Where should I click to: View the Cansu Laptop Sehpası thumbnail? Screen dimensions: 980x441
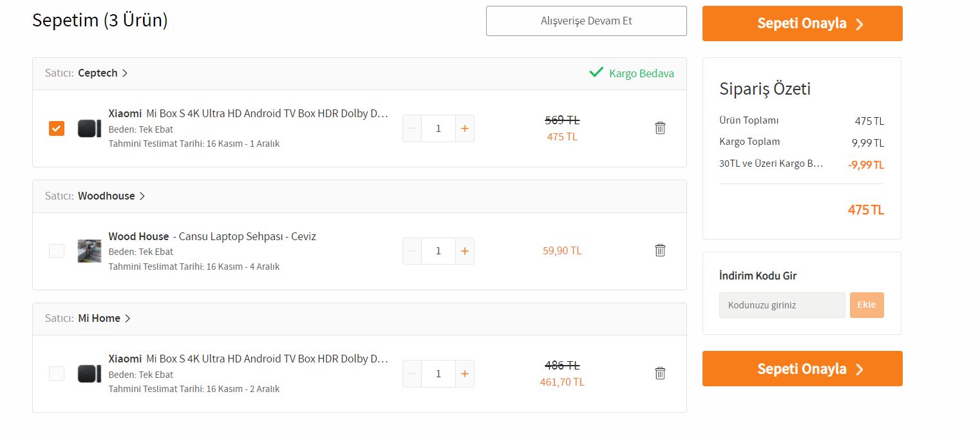(x=90, y=250)
